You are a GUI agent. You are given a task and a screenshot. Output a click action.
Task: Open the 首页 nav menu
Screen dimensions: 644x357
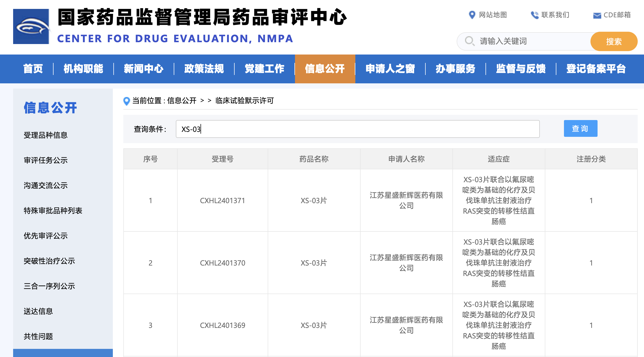coord(33,69)
